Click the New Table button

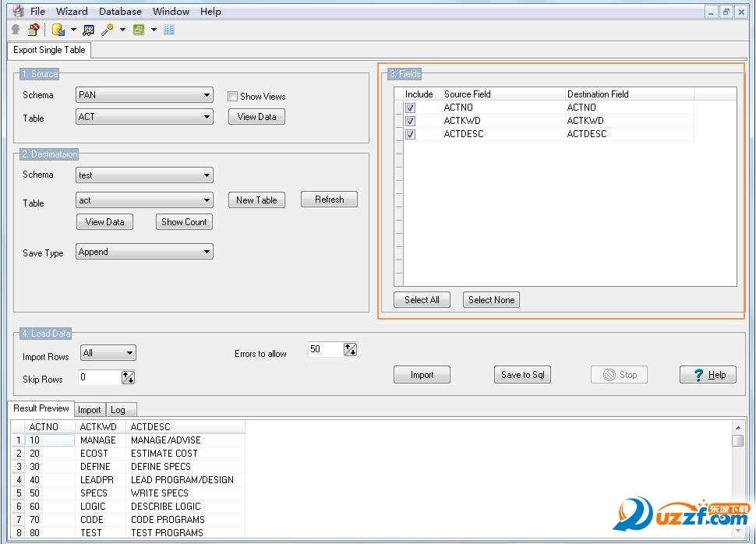[256, 200]
